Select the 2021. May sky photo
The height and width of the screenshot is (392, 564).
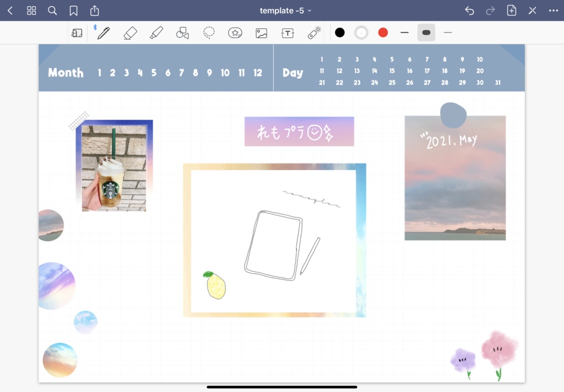455,178
